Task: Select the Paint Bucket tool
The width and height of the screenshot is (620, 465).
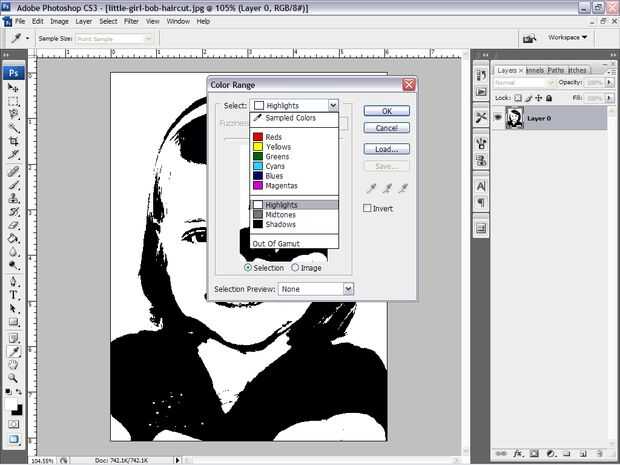Action: pyautogui.click(x=13, y=238)
